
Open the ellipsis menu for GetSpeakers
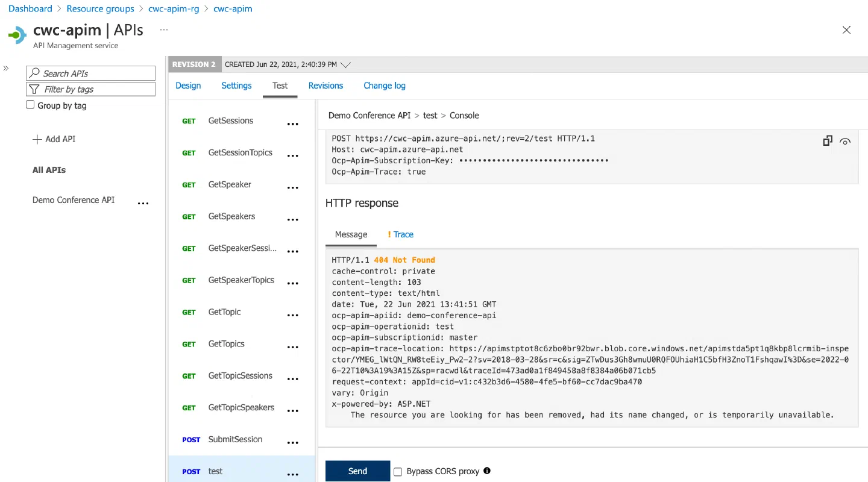[x=293, y=220]
